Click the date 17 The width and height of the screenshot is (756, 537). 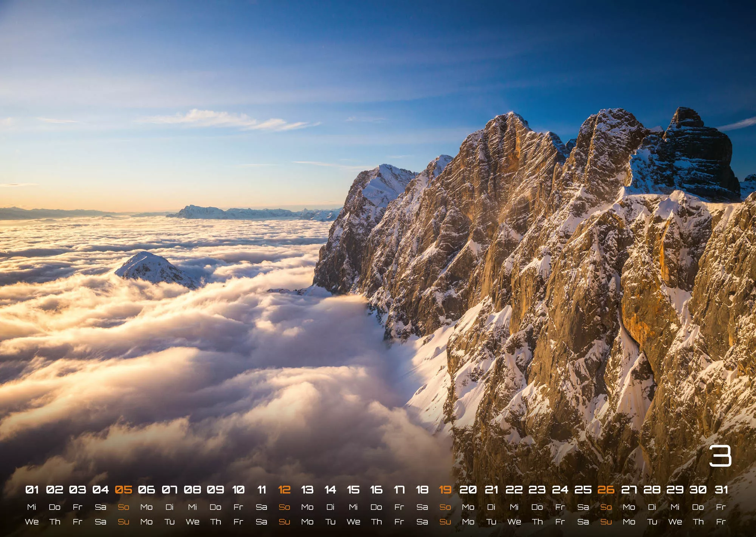pyautogui.click(x=399, y=490)
